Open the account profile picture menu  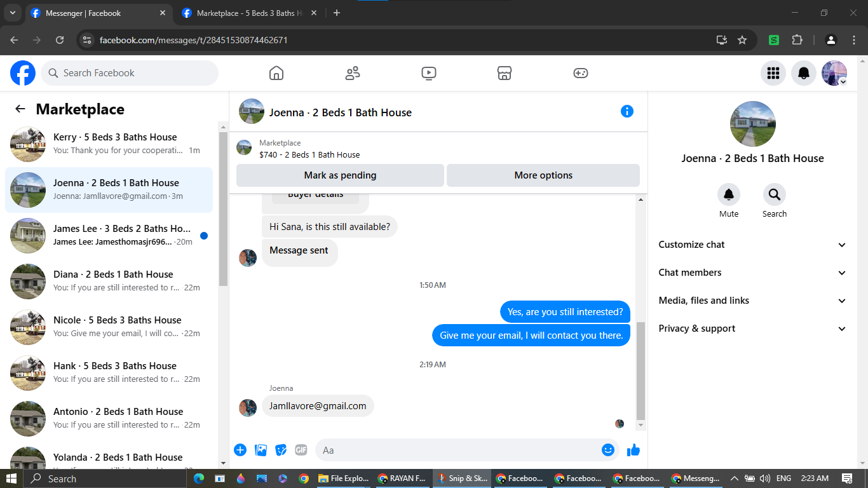tap(834, 73)
